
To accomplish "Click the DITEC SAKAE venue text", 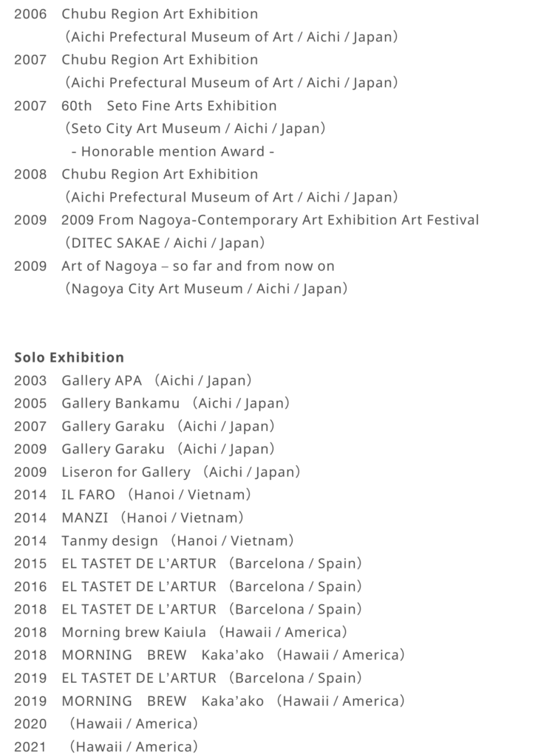I will [x=164, y=243].
